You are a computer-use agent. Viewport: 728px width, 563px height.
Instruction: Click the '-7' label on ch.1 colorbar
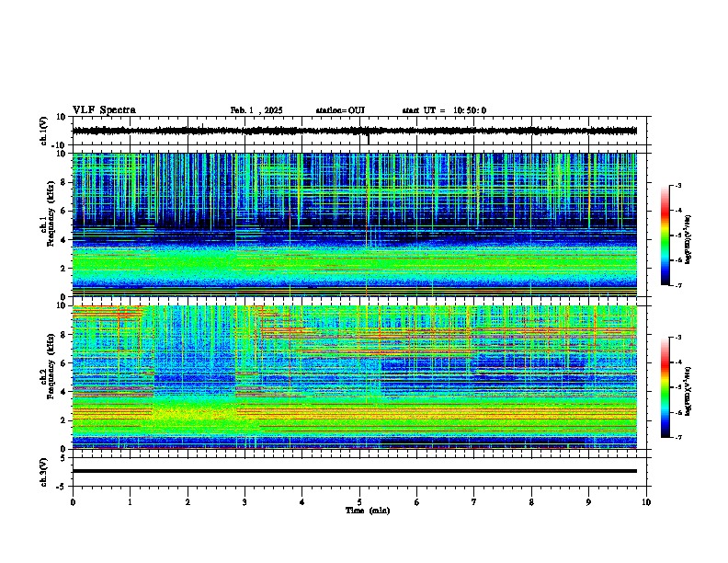point(678,286)
